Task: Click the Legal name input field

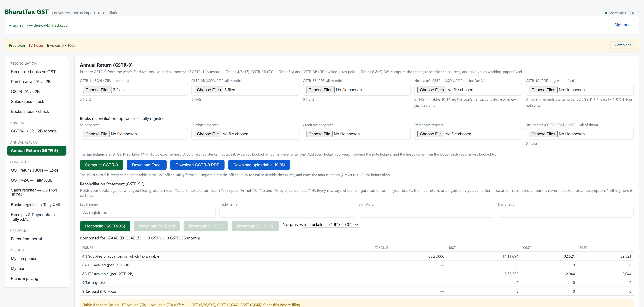Action: click(x=148, y=213)
